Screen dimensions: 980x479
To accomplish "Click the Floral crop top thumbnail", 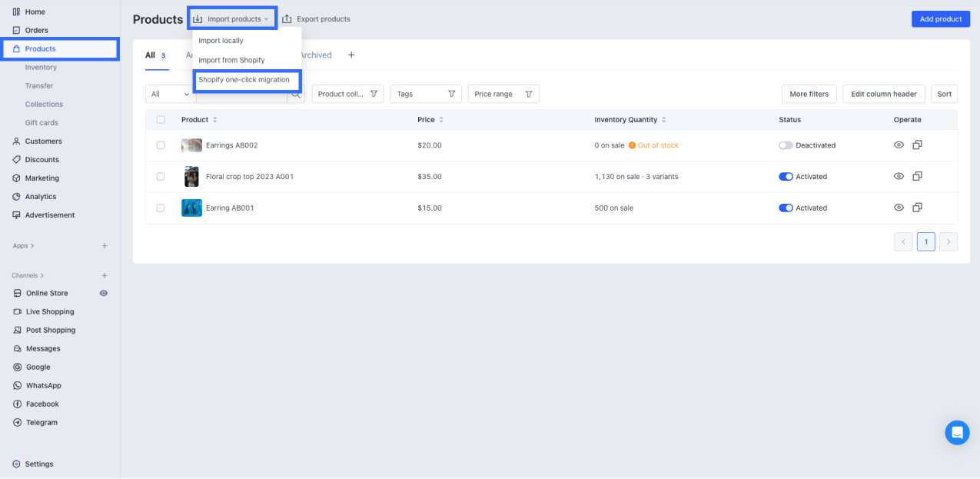I will pyautogui.click(x=191, y=177).
